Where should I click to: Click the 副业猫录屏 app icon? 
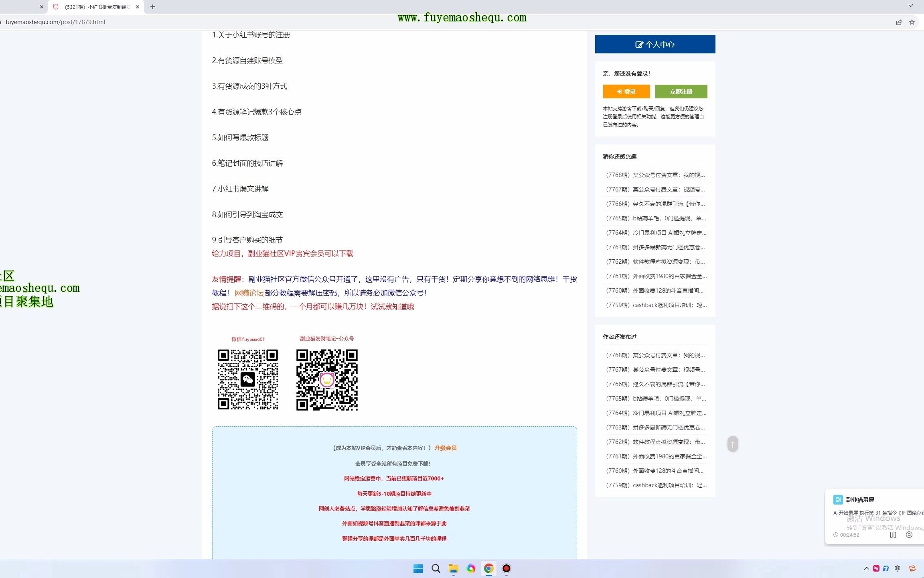pyautogui.click(x=838, y=500)
